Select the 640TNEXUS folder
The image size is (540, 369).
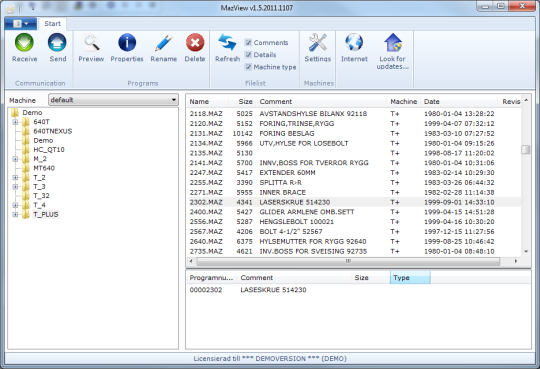[53, 131]
